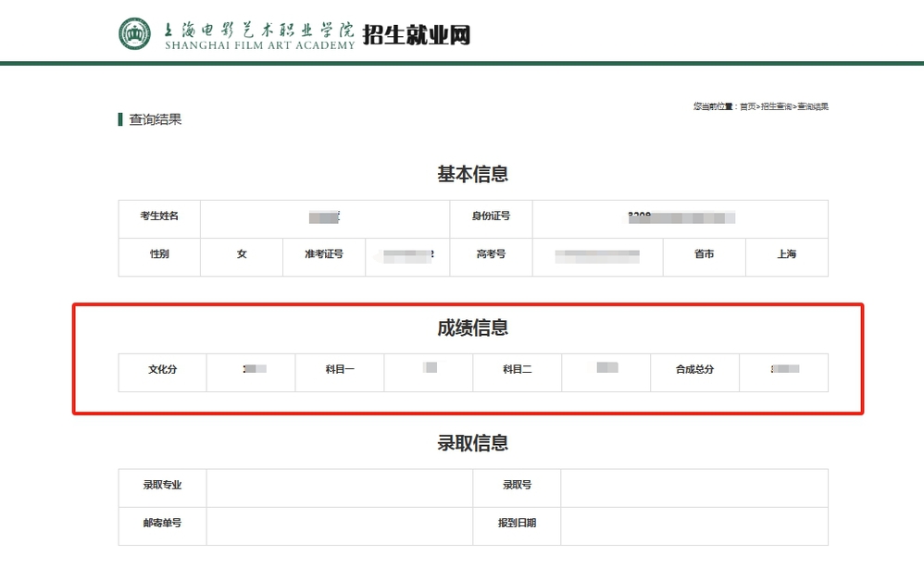Click the 考生姓名 label cell
This screenshot has height=568, width=924.
(x=159, y=216)
